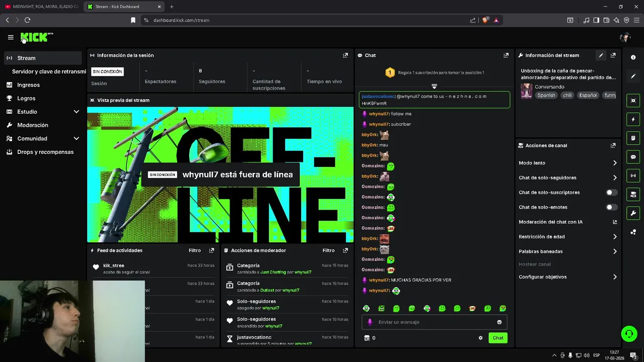The image size is (644, 362).
Task: Toggle the lightning bolt widget icon in right rail
Action: tap(633, 119)
